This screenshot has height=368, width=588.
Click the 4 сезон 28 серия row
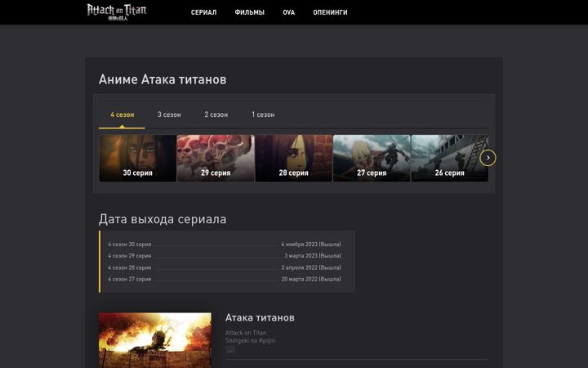click(225, 267)
